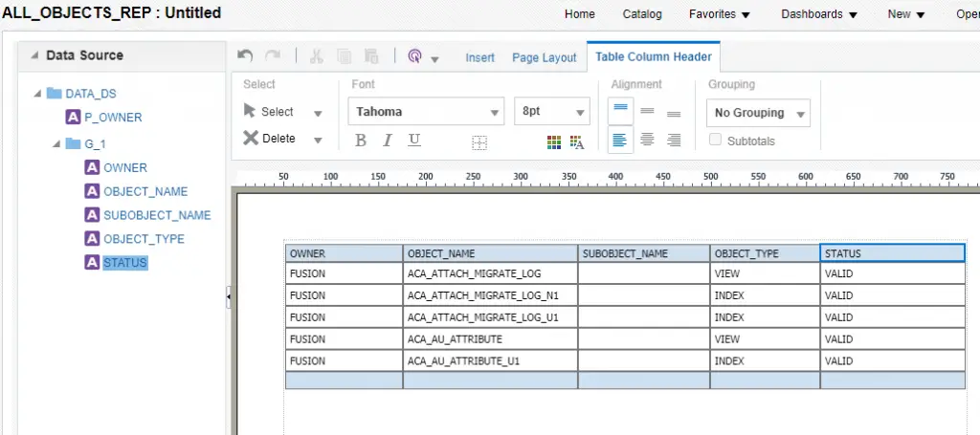980x435 pixels.
Task: Switch to the Page Layout tab
Action: coord(544,57)
